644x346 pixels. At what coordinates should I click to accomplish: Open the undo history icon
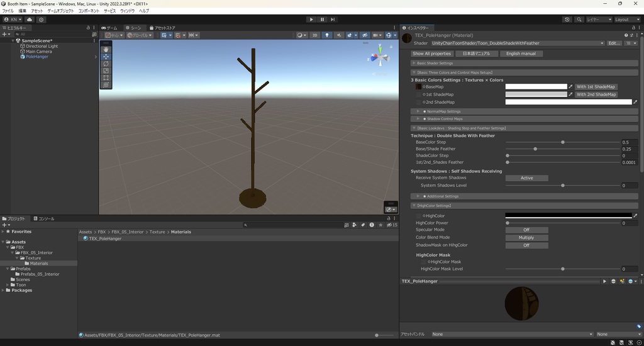pyautogui.click(x=567, y=20)
